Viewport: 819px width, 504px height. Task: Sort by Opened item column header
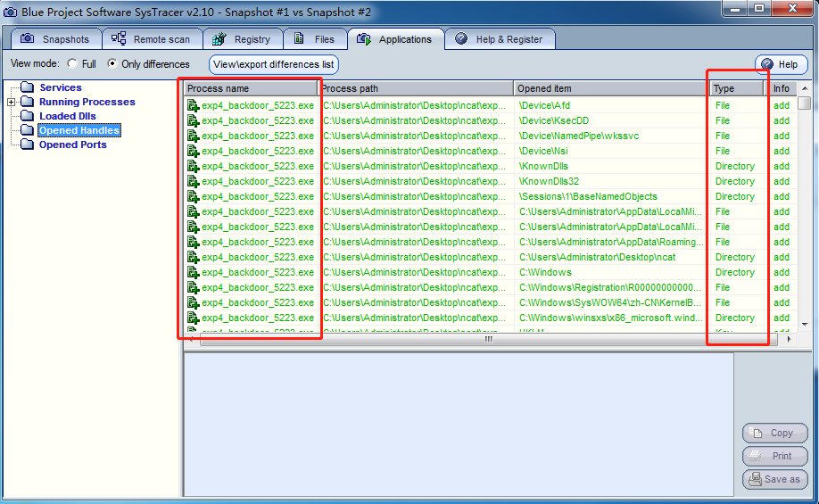pos(612,88)
